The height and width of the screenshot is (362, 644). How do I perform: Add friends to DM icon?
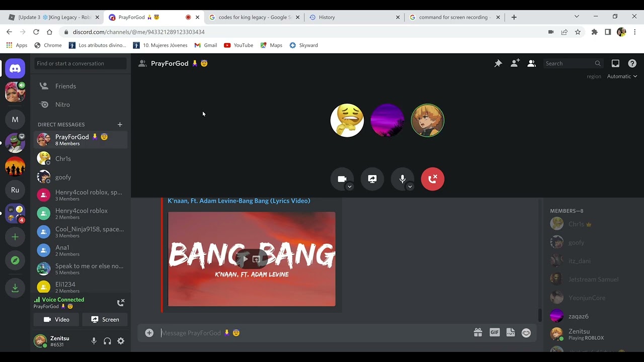(515, 63)
